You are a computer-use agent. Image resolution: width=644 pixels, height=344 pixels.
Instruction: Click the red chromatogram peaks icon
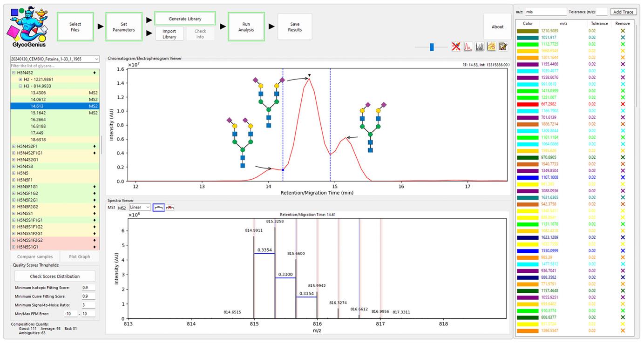click(468, 47)
